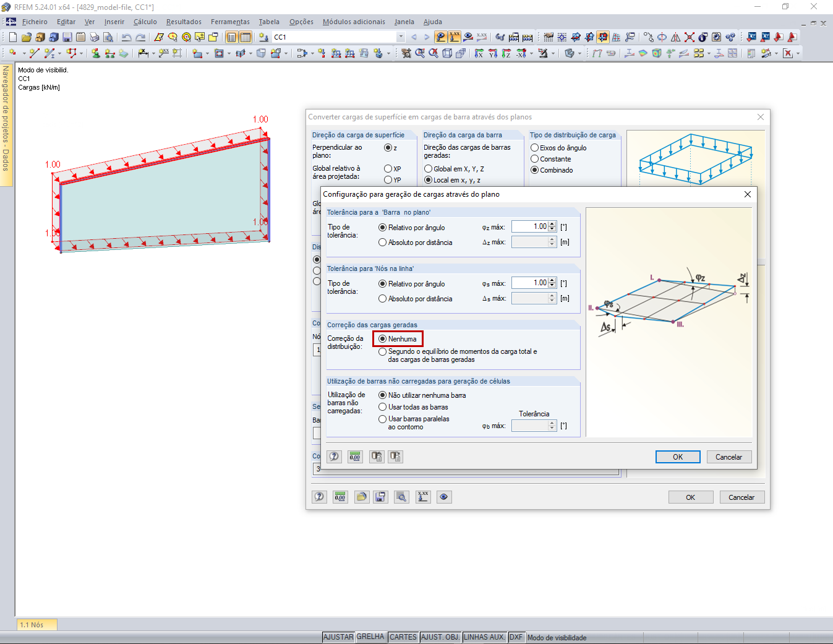Screen dimensions: 833x644
Task: Open a file with the yellow folder icon
Action: (x=26, y=37)
